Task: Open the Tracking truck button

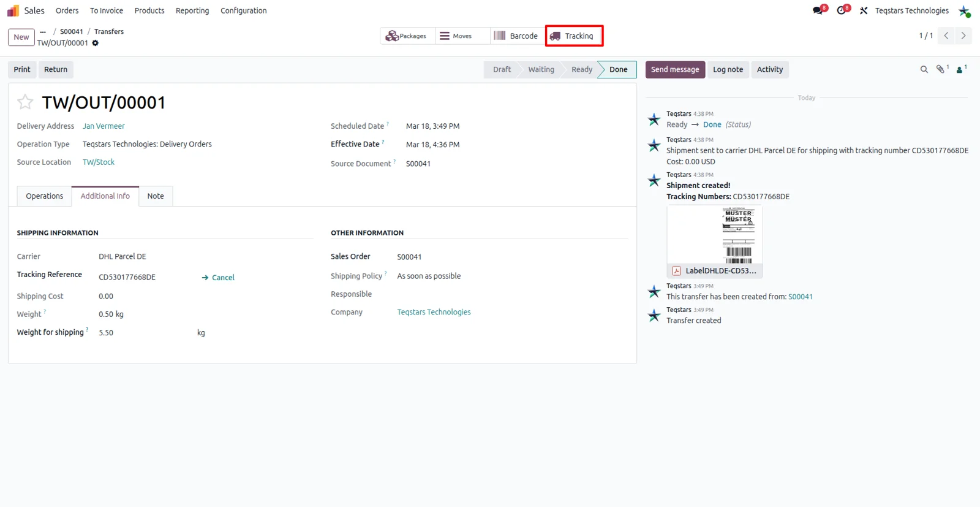Action: tap(574, 36)
